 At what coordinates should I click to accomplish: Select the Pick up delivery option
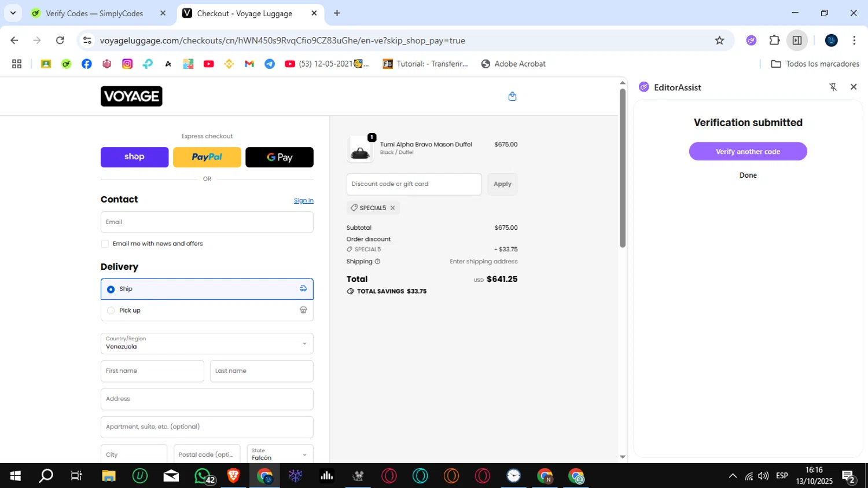(207, 310)
